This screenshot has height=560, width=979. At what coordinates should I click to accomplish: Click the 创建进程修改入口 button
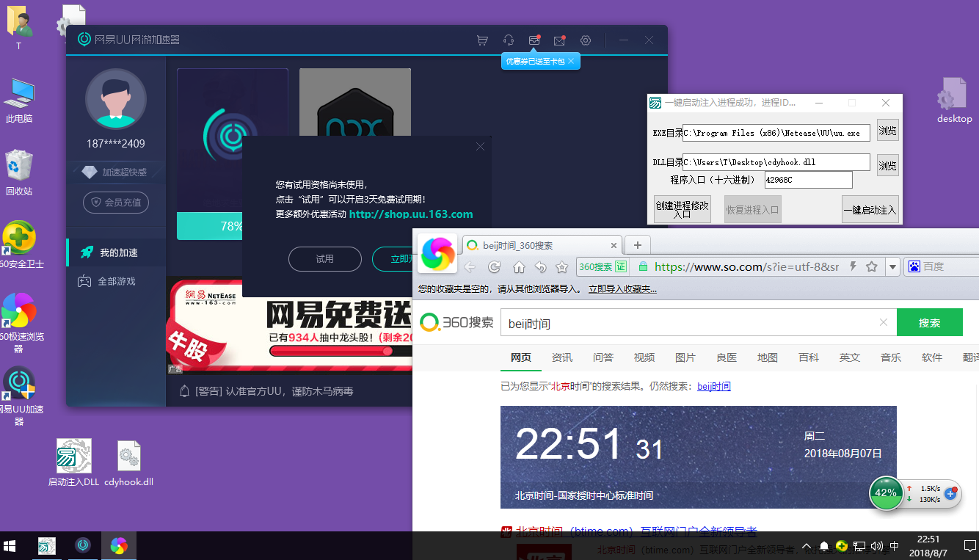(682, 210)
